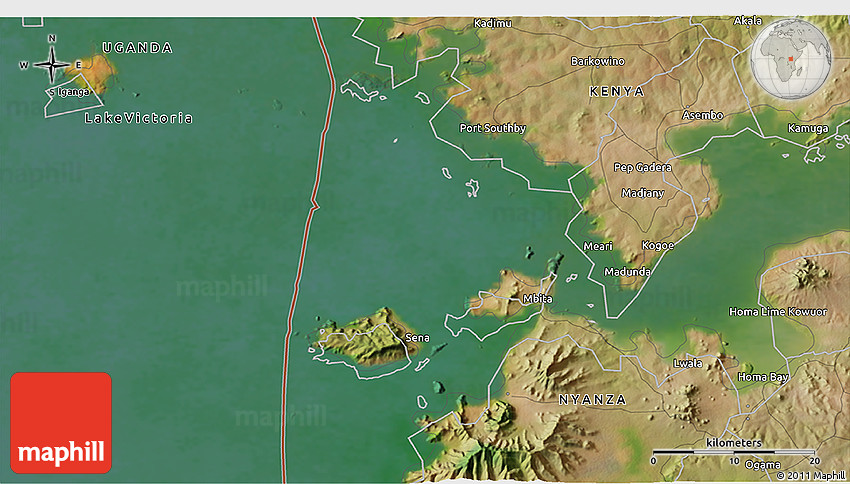The image size is (850, 484).
Task: Open the 2011 Maphill copyright link
Action: click(810, 475)
